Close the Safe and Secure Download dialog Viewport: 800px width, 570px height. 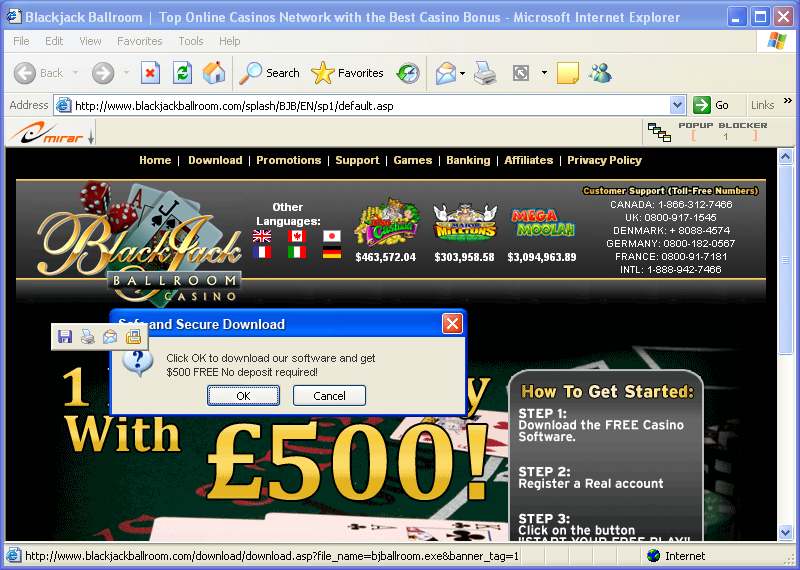tap(452, 324)
